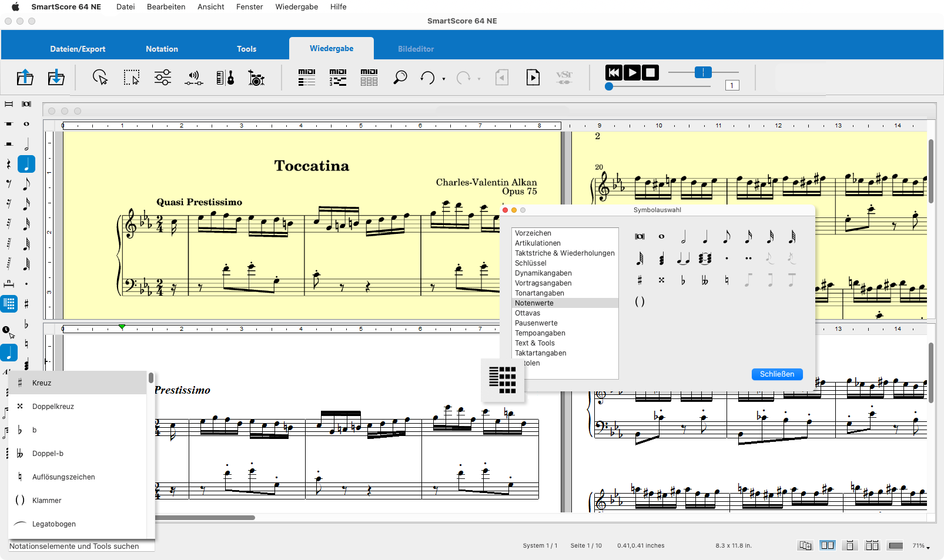Pick the double-flat symbol in Symbolauswahl grid
Viewport: 944px width, 560px height.
coord(705,281)
